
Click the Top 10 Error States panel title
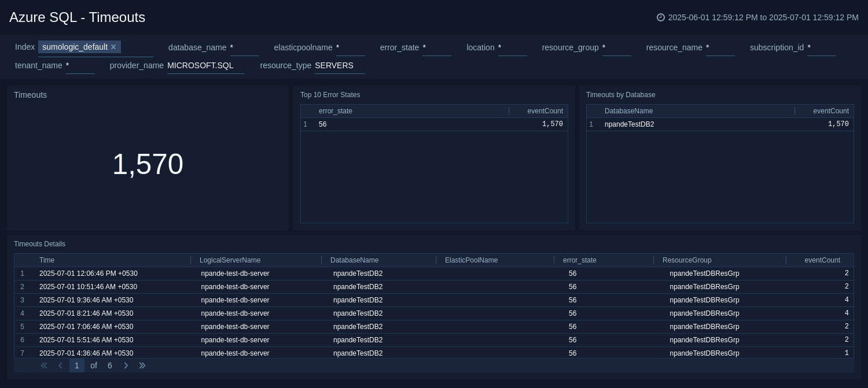(x=330, y=95)
